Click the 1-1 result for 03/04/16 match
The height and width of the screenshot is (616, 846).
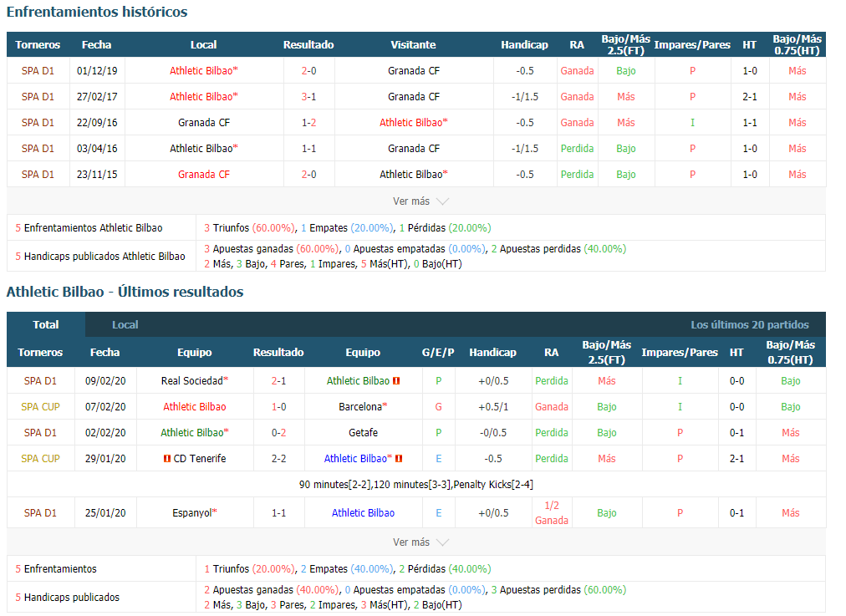coord(308,148)
